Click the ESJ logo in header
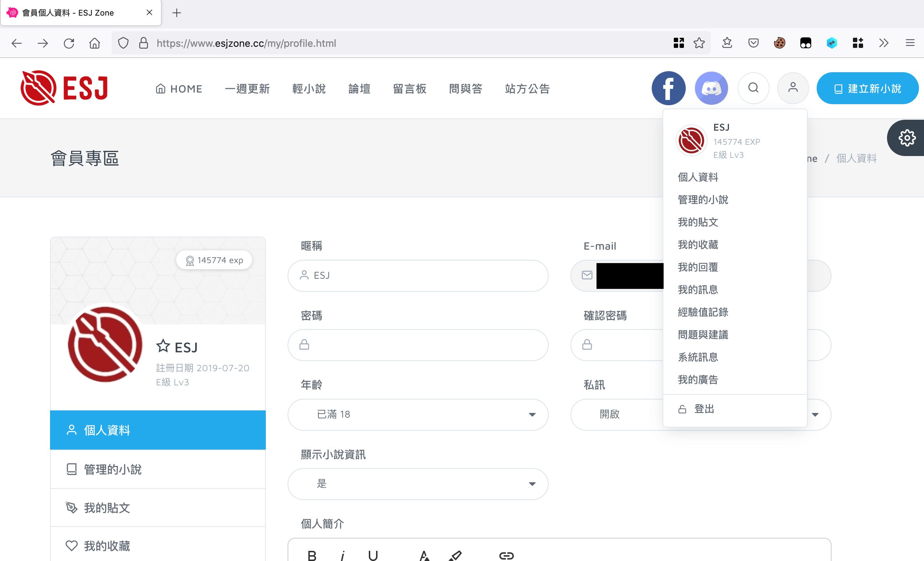Image resolution: width=924 pixels, height=561 pixels. [64, 88]
